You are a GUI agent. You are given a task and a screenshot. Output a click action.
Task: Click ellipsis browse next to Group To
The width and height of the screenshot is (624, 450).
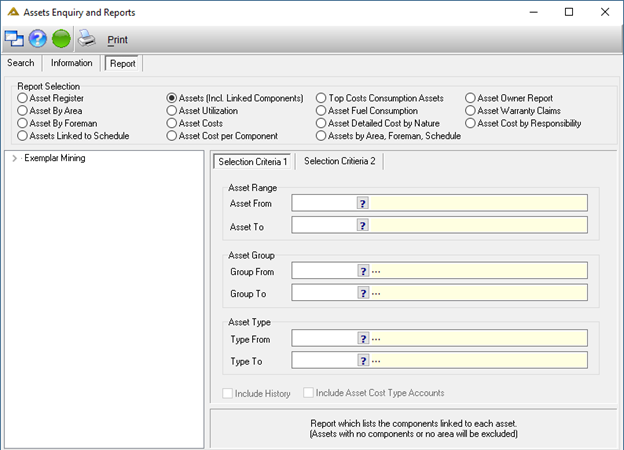click(x=376, y=294)
